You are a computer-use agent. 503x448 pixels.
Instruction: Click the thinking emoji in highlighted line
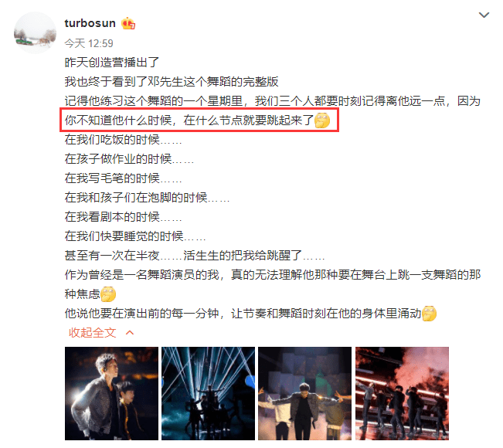(322, 120)
